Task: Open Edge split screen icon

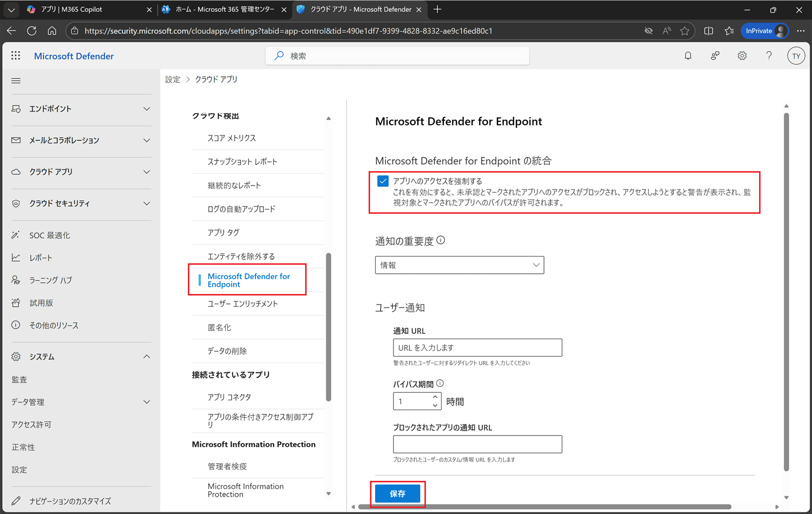Action: coord(709,31)
